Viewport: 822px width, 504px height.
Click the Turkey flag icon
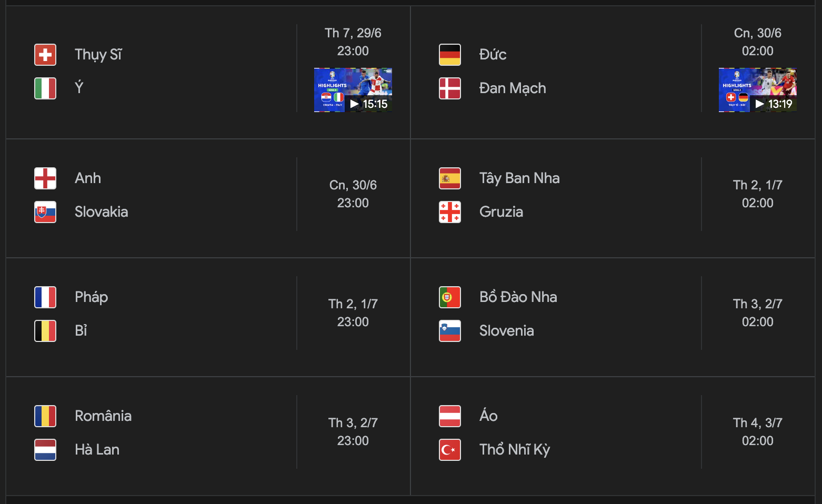(x=450, y=450)
